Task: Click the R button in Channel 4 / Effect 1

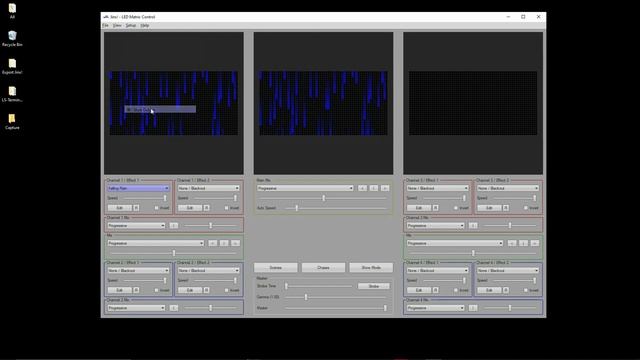Action: coord(436,290)
